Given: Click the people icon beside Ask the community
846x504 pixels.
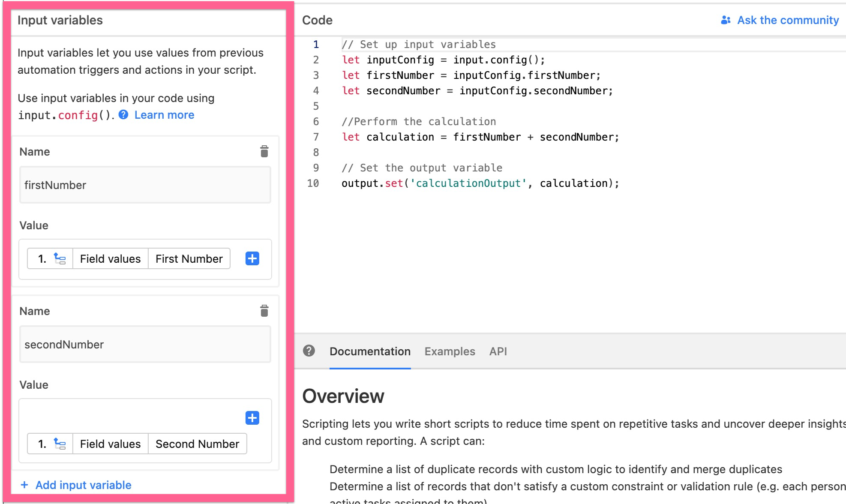Looking at the screenshot, I should point(726,20).
